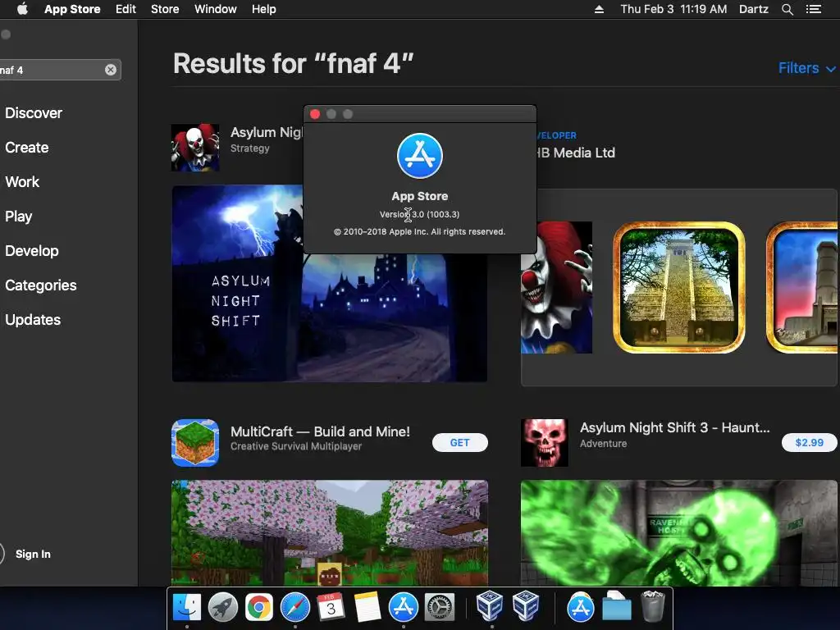
Task: Go to Develop in sidebar
Action: (x=32, y=251)
